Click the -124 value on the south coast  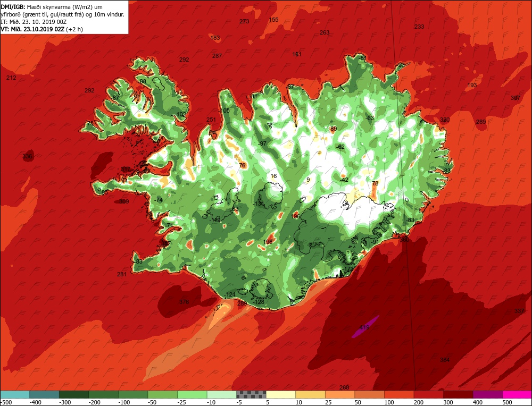tap(230, 294)
